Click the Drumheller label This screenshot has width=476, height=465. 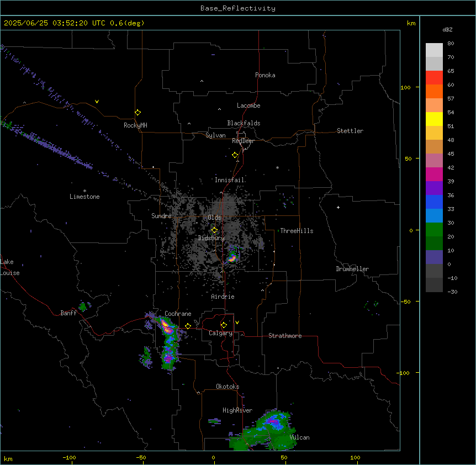[x=352, y=269]
